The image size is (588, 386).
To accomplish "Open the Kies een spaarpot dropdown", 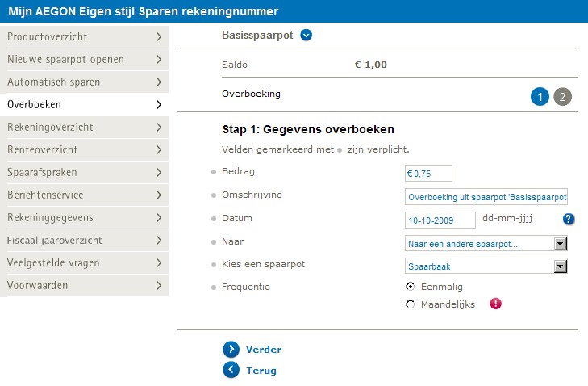I will coord(486,266).
